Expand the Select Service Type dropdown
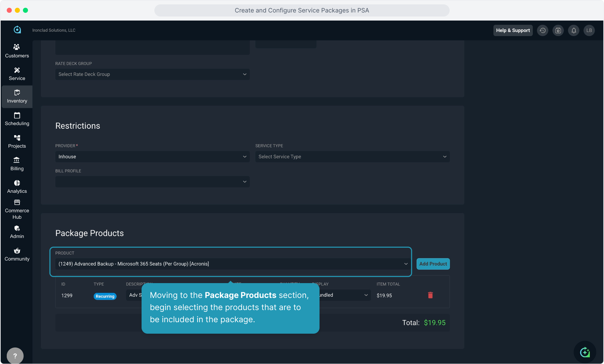 pos(352,157)
